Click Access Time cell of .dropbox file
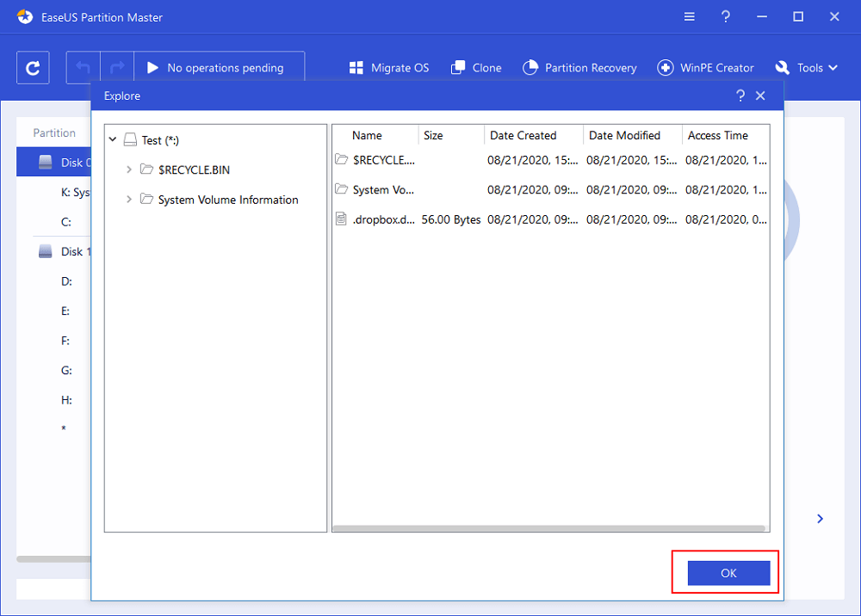 click(726, 219)
